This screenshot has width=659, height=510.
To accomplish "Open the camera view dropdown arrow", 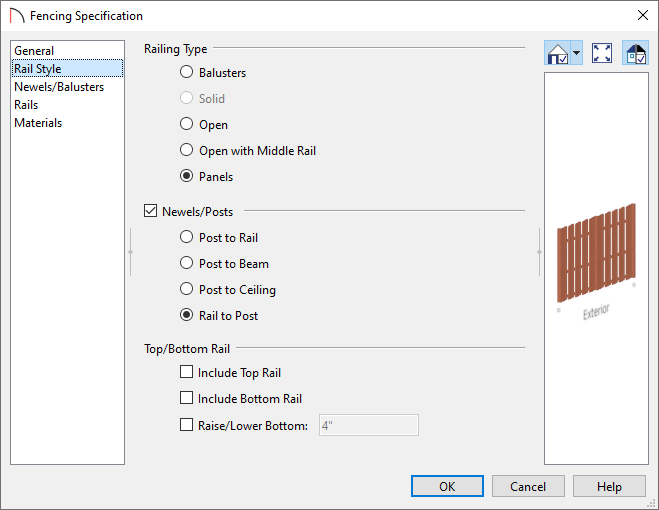I will click(x=577, y=53).
